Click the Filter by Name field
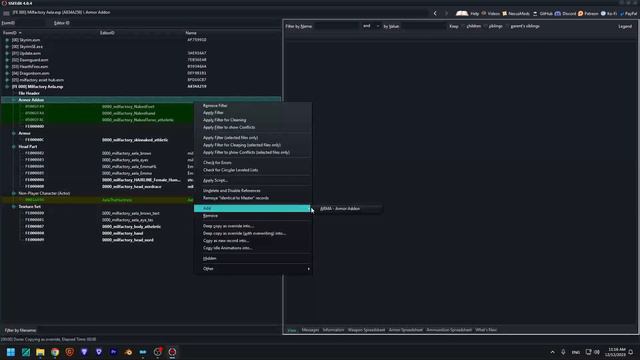The width and height of the screenshot is (640, 360). tap(337, 26)
